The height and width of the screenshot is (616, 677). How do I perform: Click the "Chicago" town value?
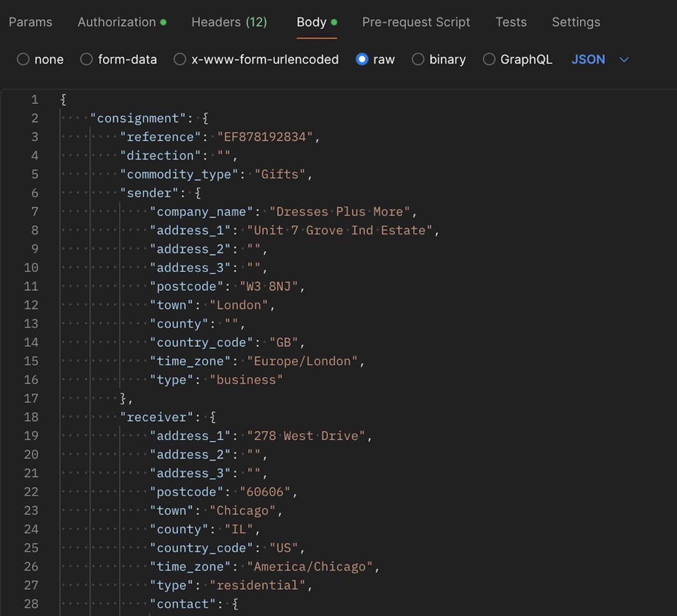[243, 510]
